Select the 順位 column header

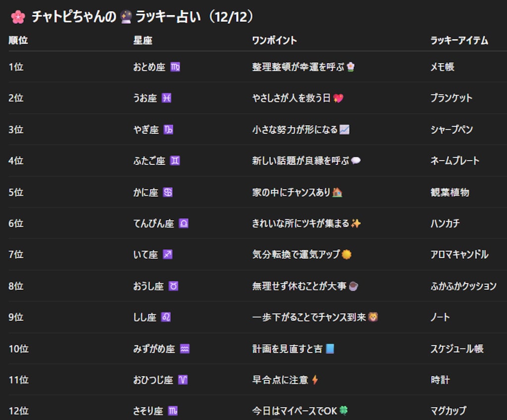pyautogui.click(x=17, y=41)
